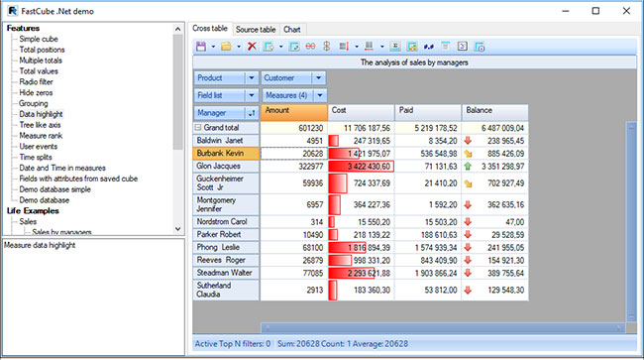644x360 pixels.
Task: Click the purple Save cube icon
Action: click(201, 47)
